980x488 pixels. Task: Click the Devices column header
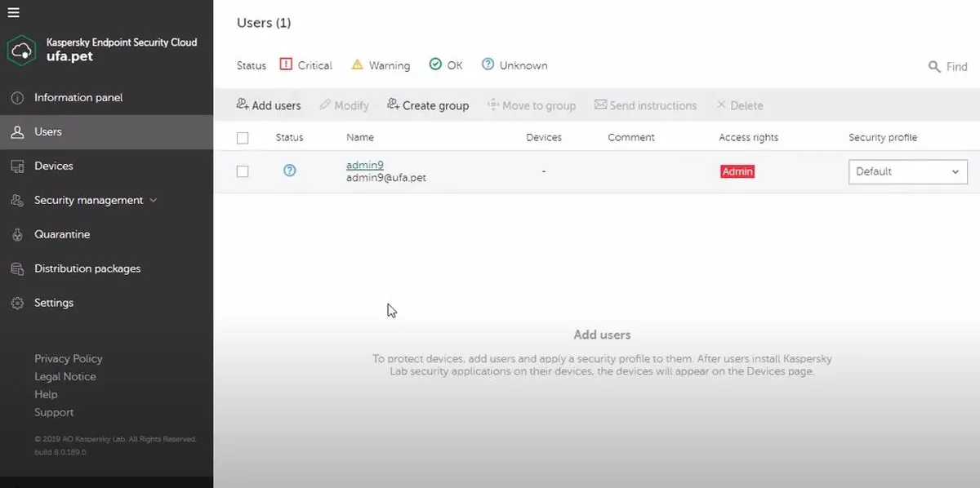(544, 138)
